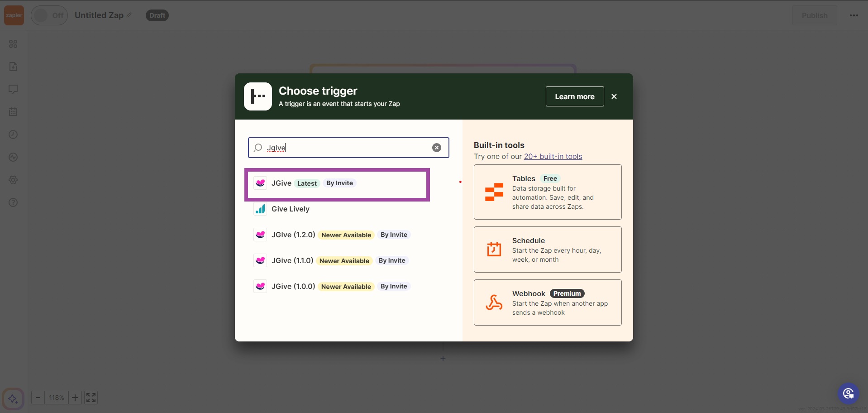The height and width of the screenshot is (413, 868).
Task: Close the Choose trigger dialog
Action: tap(614, 96)
